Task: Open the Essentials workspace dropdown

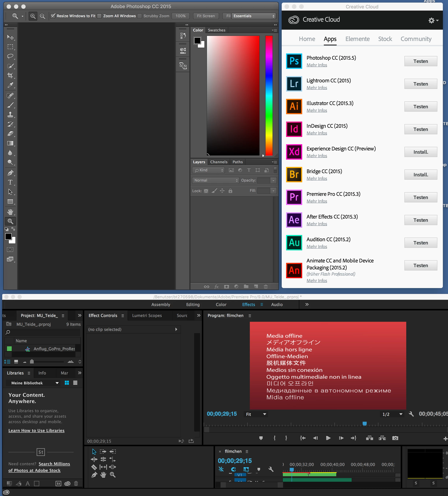Action: 253,16
